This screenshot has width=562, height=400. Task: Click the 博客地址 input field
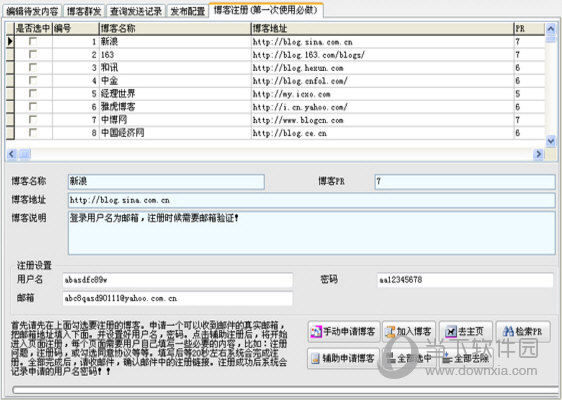click(x=311, y=200)
